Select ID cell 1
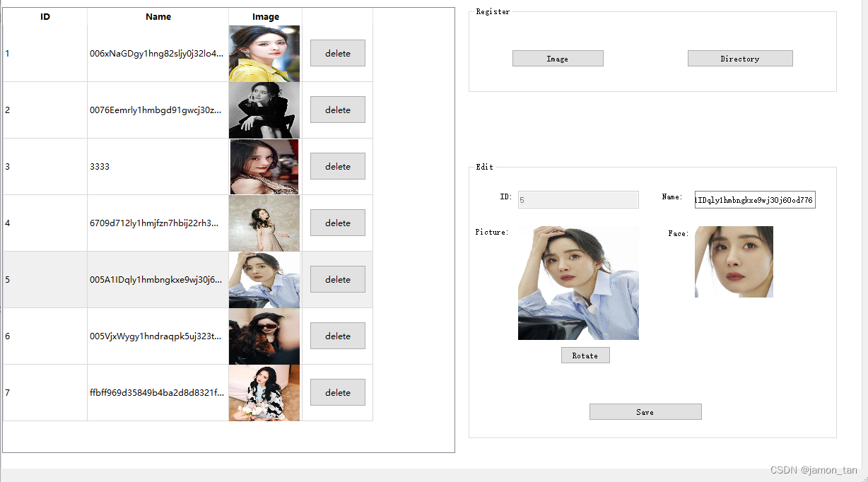 [45, 53]
